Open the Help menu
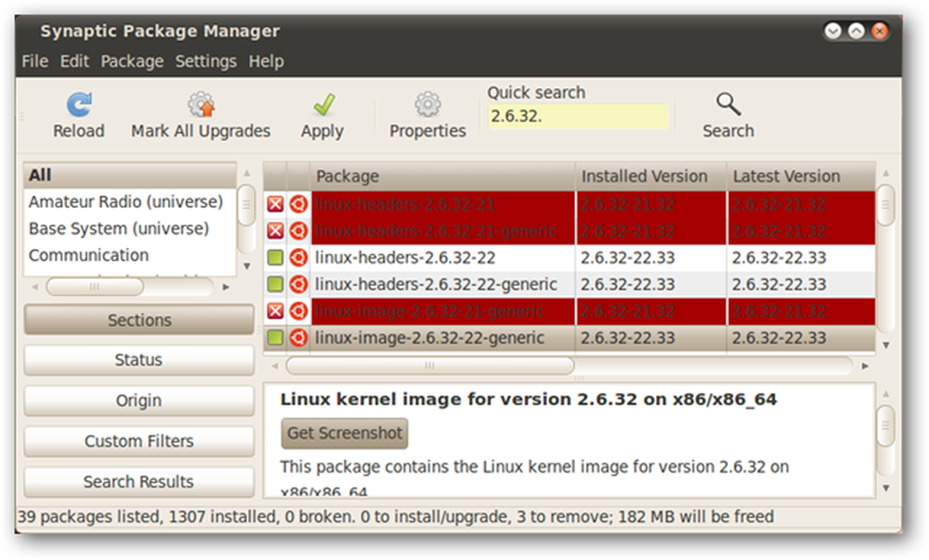The height and width of the screenshot is (560, 929). click(266, 61)
